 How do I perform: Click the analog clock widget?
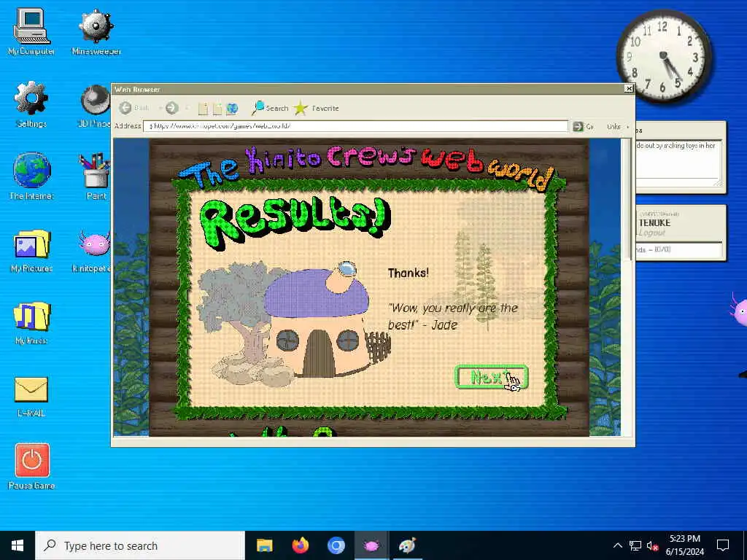click(663, 57)
